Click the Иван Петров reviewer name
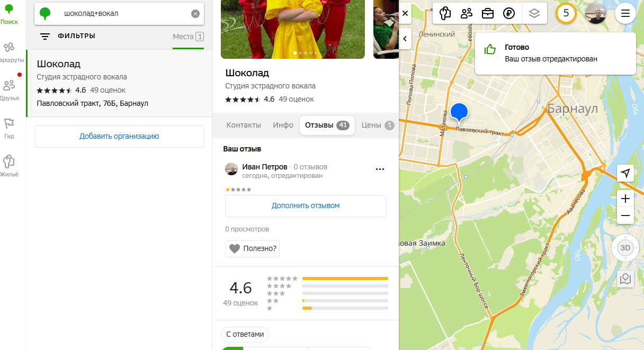Screen dimensions: 644x350 pyautogui.click(x=264, y=167)
